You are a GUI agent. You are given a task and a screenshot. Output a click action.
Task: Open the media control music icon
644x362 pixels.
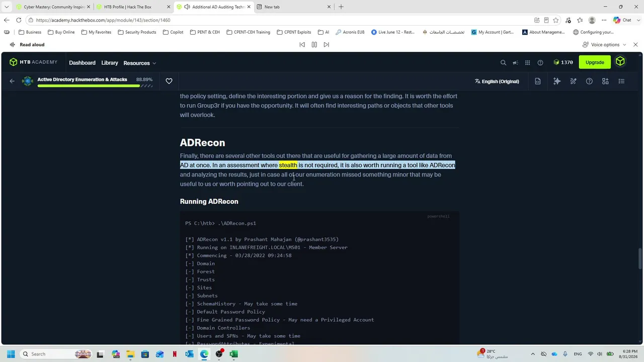coord(568,20)
